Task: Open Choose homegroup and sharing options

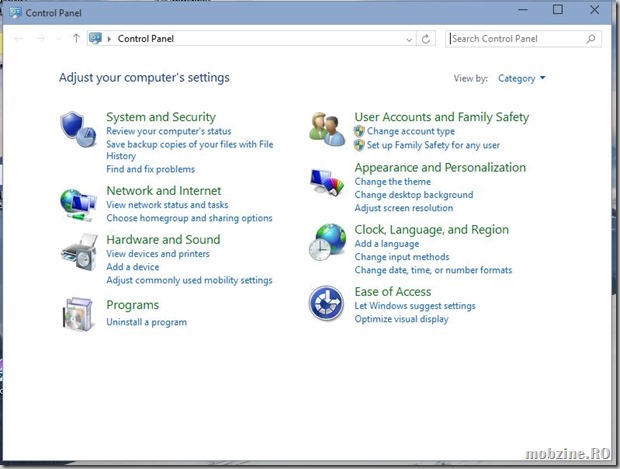Action: [x=189, y=218]
